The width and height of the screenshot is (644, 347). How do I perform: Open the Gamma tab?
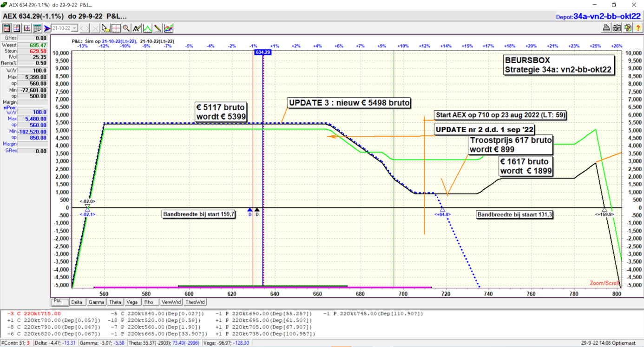(96, 302)
